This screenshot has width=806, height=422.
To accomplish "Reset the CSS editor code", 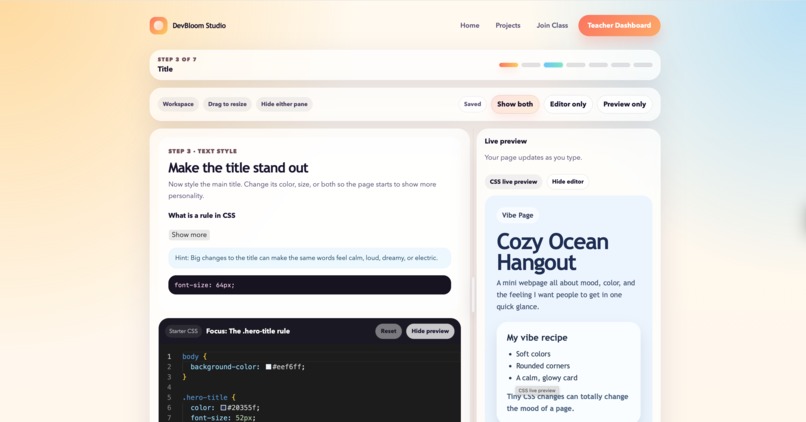I will [388, 331].
